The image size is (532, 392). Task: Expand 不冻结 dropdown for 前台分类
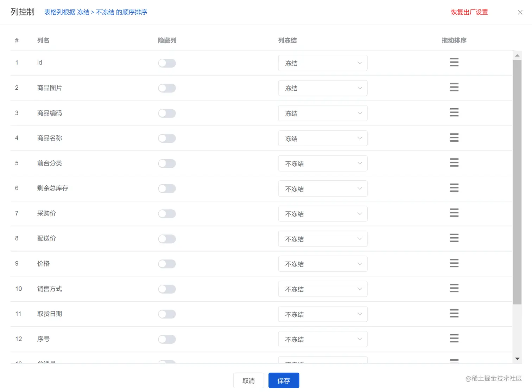(x=323, y=163)
